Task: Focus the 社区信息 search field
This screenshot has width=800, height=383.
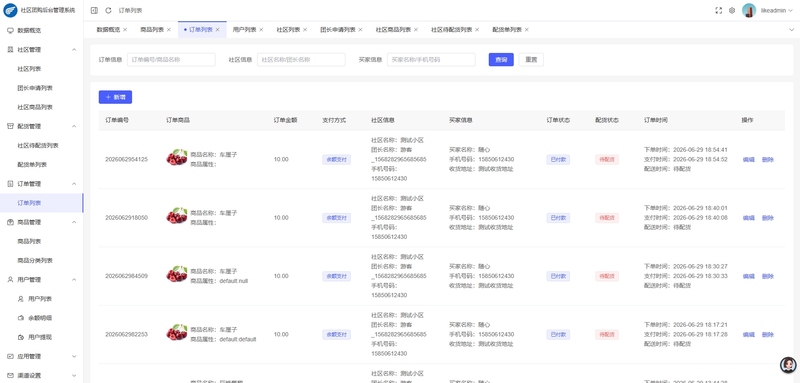Action: pos(302,60)
